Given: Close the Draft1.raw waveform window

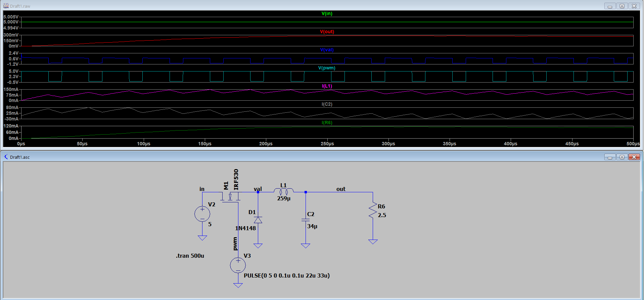Looking at the screenshot, I should point(634,6).
